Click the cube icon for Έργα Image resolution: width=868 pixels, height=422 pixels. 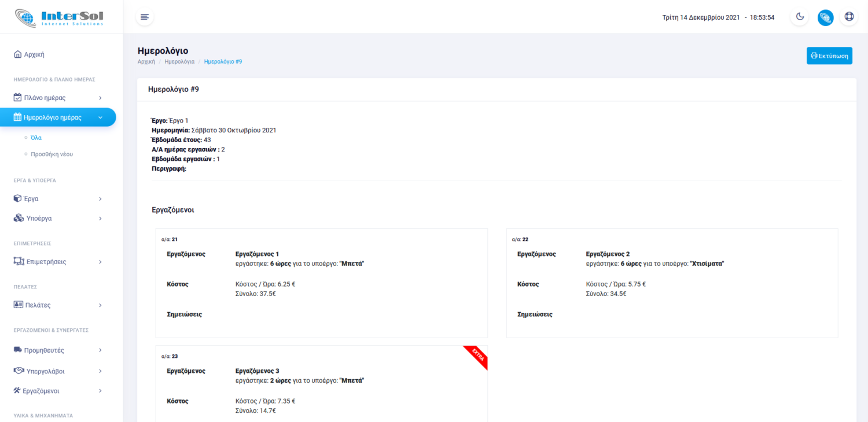pyautogui.click(x=18, y=198)
